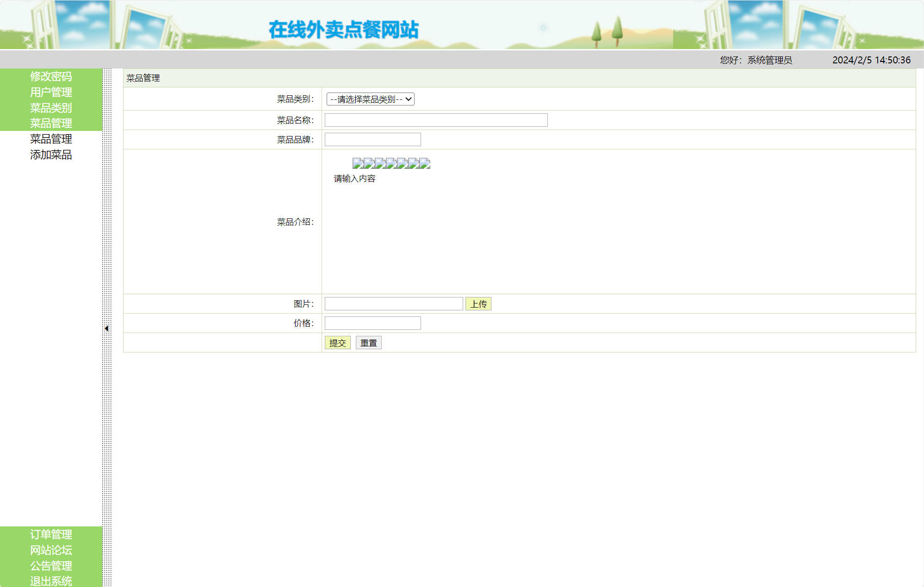924x587 pixels.
Task: Select --请选择菜品类别-- in the combo box
Action: [370, 99]
